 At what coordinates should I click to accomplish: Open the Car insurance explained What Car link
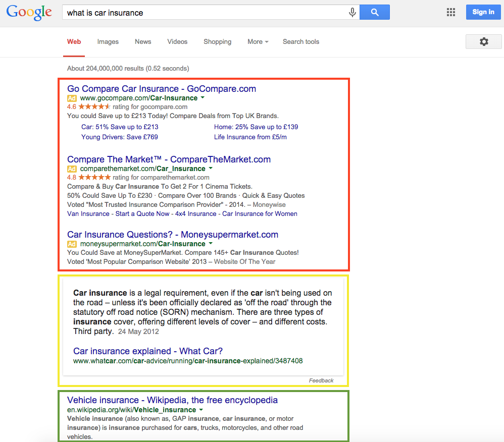coord(147,351)
